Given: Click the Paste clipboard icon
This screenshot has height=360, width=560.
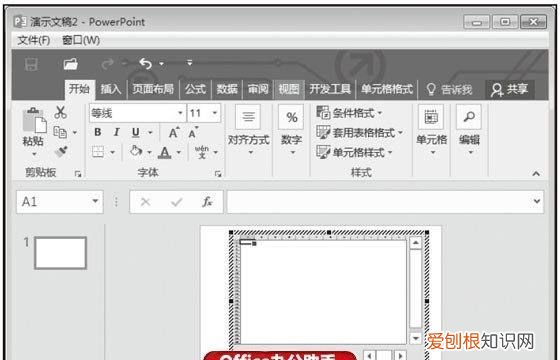Looking at the screenshot, I should coord(34,120).
